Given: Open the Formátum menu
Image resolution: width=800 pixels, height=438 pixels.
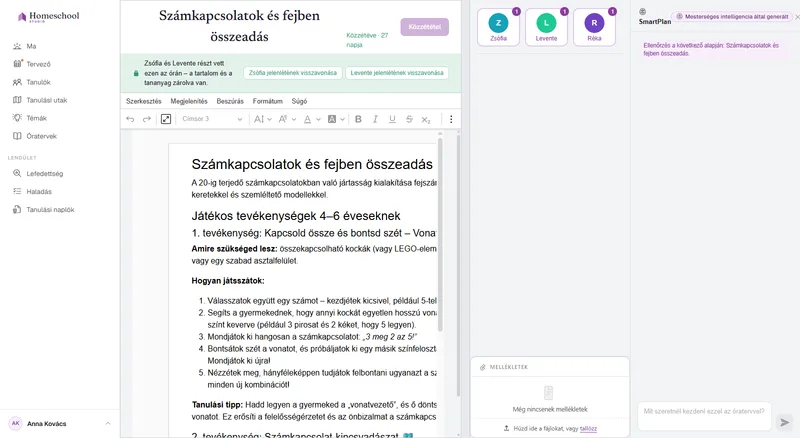Looking at the screenshot, I should tap(267, 101).
